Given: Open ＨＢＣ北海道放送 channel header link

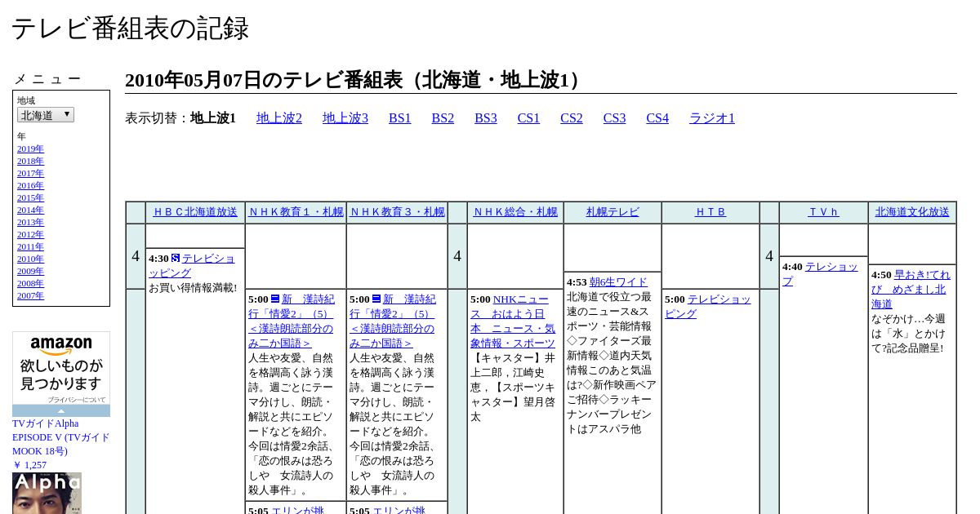Looking at the screenshot, I should coord(195,212).
